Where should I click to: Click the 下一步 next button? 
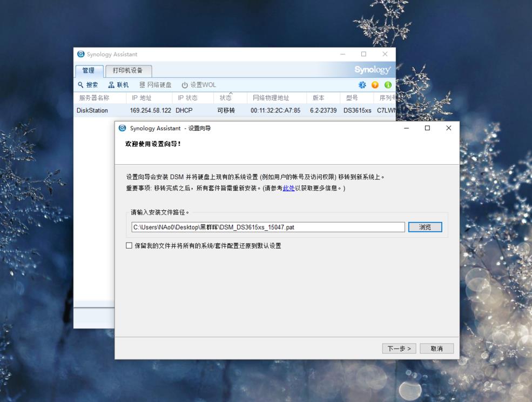399,349
